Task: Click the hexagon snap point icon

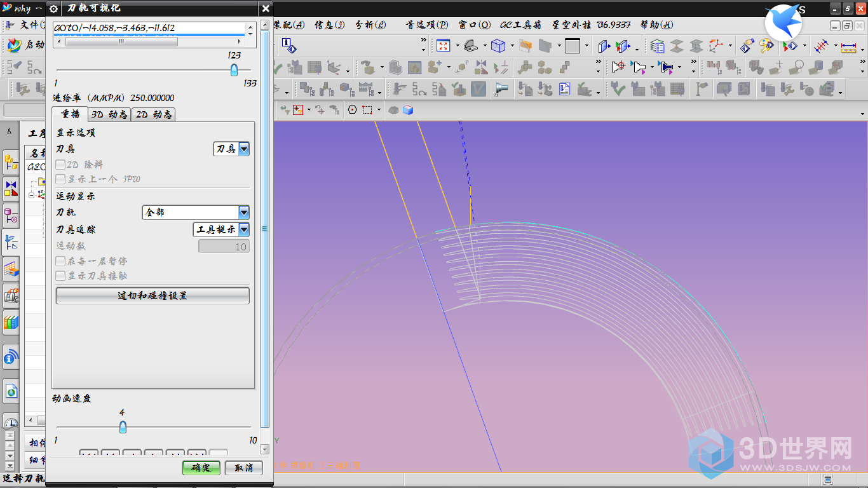Action: pyautogui.click(x=353, y=110)
